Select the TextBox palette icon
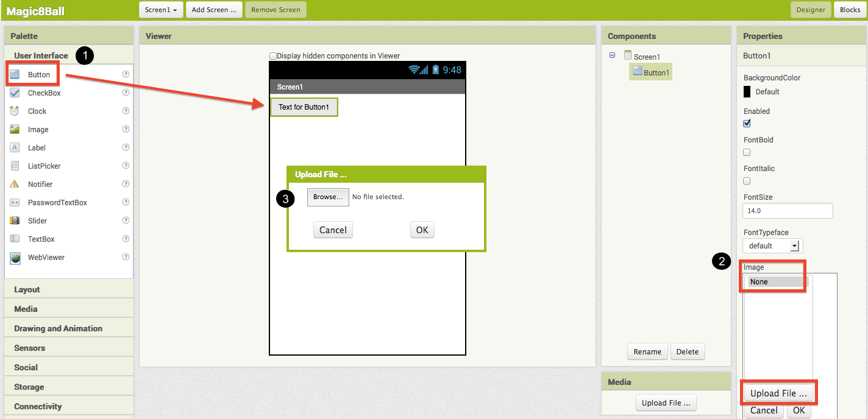868x419 pixels. click(15, 239)
